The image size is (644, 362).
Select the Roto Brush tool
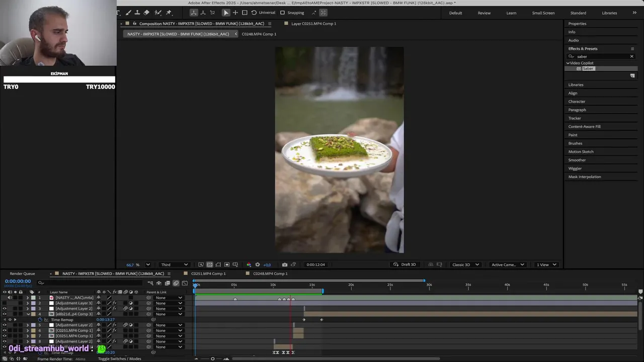158,13
